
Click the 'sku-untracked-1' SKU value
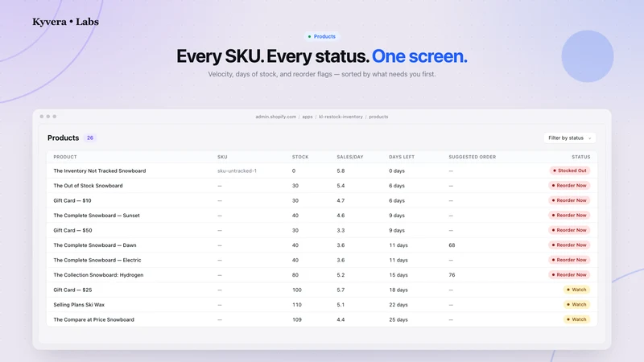pos(237,171)
